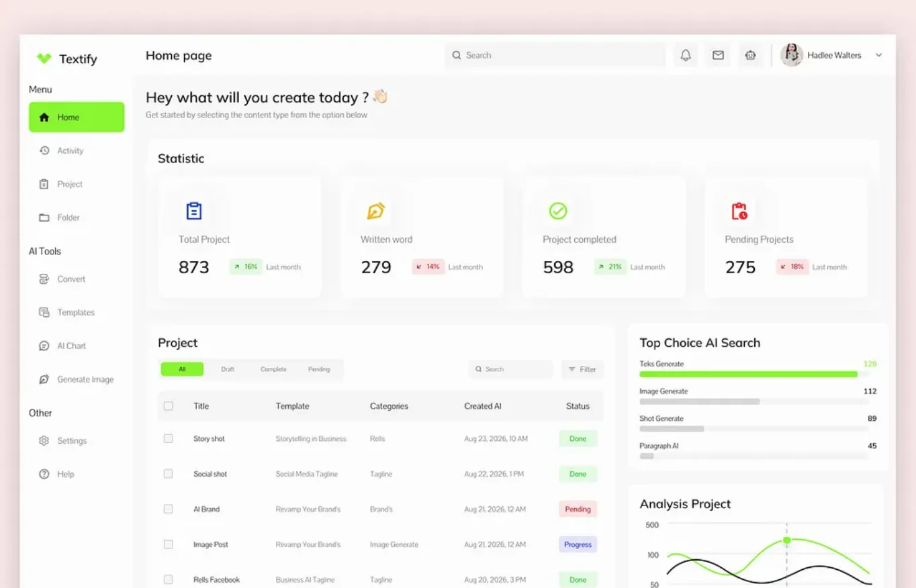Screen dimensions: 916x588
Task: Click the green data point on Analysis chart
Action: tap(786, 540)
